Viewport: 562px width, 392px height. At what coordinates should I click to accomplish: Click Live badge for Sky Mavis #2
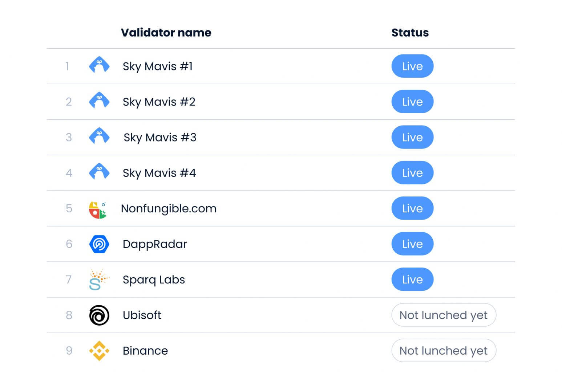coord(412,102)
